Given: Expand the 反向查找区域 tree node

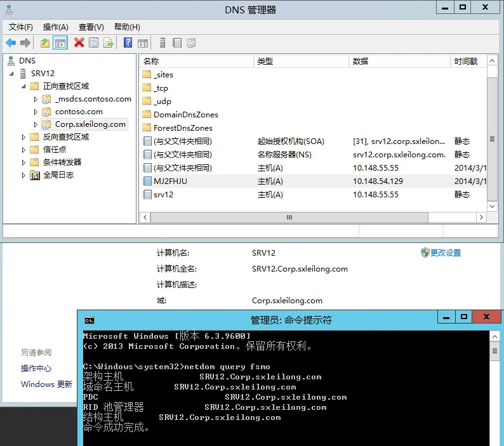Looking at the screenshot, I should 24,137.
